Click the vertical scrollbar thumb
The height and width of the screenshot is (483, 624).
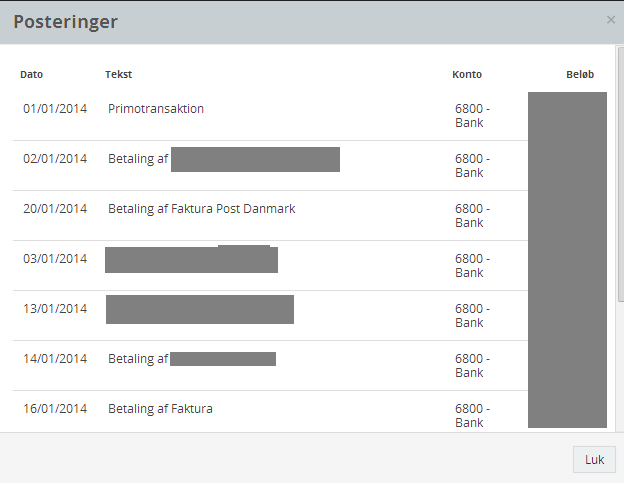click(620, 174)
